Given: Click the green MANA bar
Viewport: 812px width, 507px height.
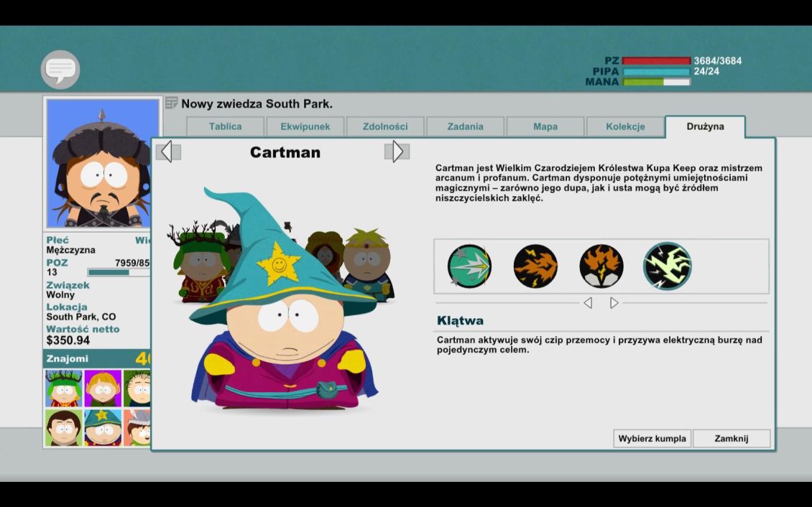Looking at the screenshot, I should [656, 82].
